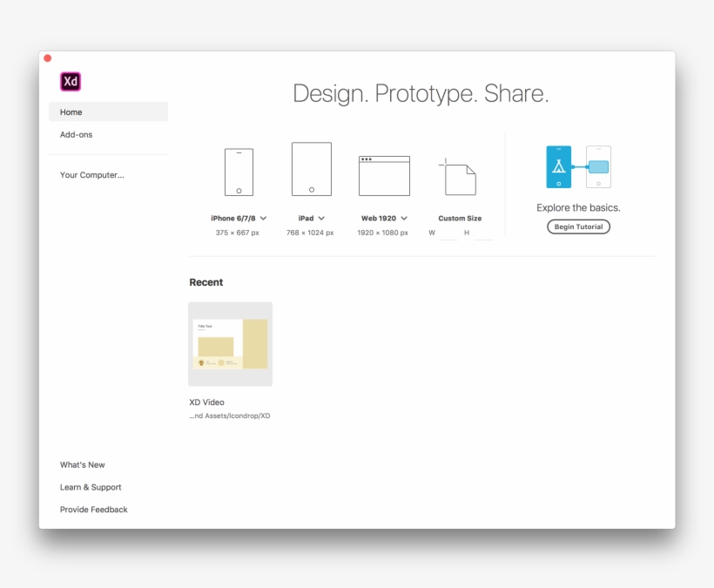Expand the iPhone 6/7/8 size dropdown
This screenshot has width=714, height=588.
point(263,218)
